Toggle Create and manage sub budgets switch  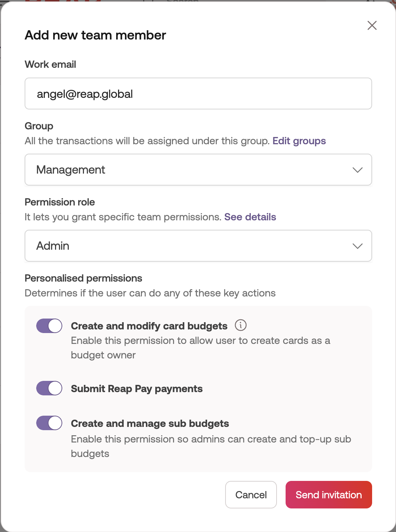[49, 423]
